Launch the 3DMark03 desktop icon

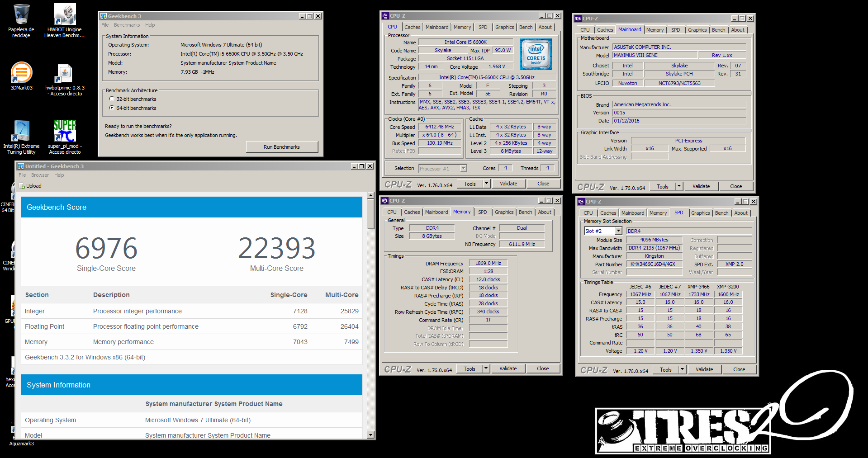(21, 76)
